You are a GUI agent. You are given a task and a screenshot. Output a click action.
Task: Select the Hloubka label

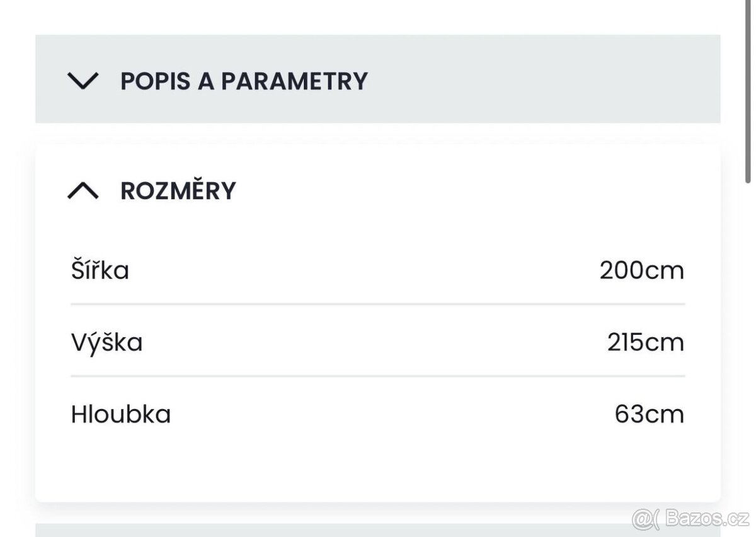coord(121,415)
